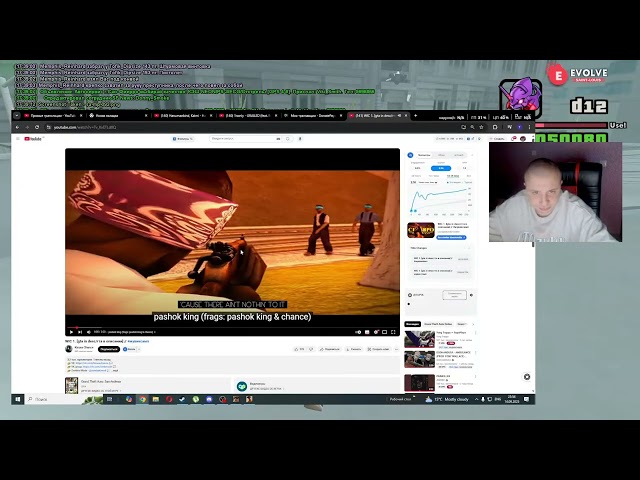Click the black Subscribe button under the video
Image resolution: width=640 pixels, height=480 pixels.
(x=109, y=349)
